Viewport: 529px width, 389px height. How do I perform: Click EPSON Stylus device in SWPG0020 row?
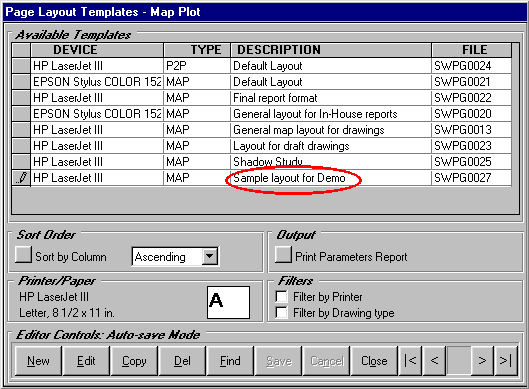tap(97, 114)
